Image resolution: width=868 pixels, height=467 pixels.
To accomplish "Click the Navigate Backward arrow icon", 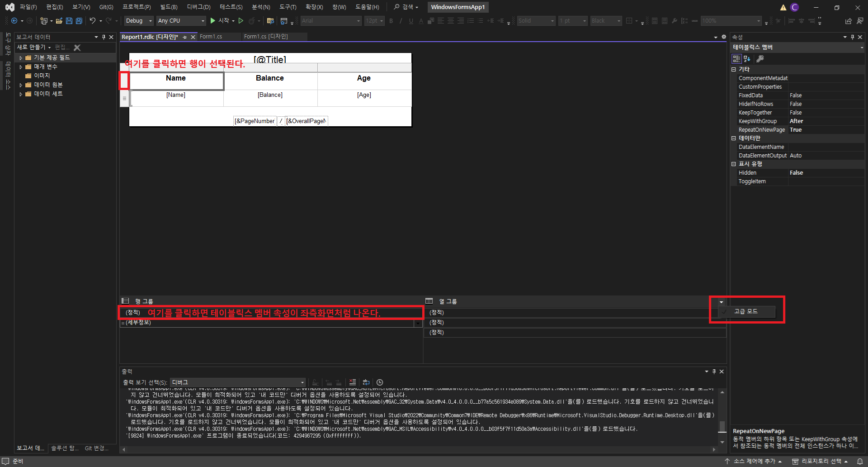I will (14, 21).
